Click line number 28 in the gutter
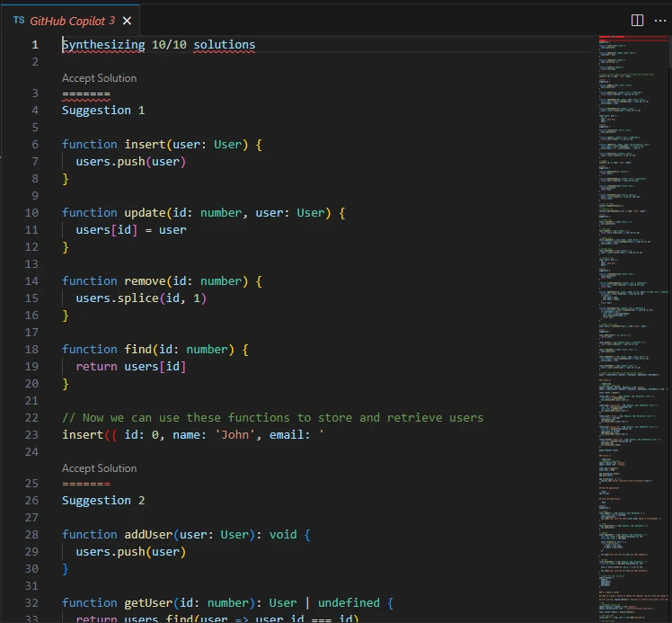672x623 pixels. (32, 535)
